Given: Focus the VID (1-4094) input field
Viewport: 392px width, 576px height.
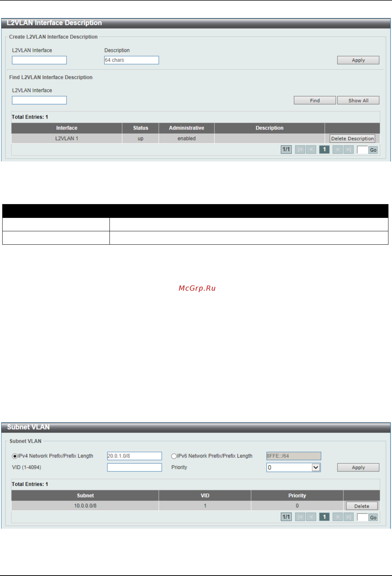Looking at the screenshot, I should (134, 467).
